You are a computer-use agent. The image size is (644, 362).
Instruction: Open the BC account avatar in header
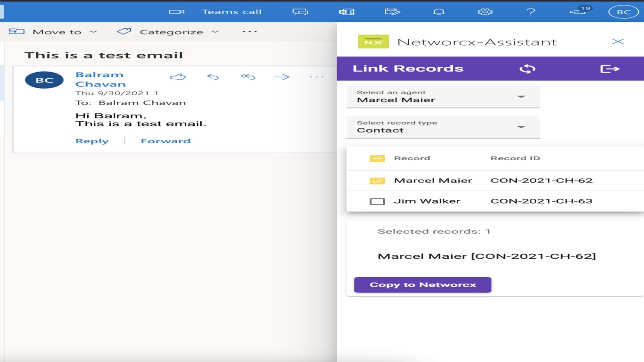click(624, 12)
